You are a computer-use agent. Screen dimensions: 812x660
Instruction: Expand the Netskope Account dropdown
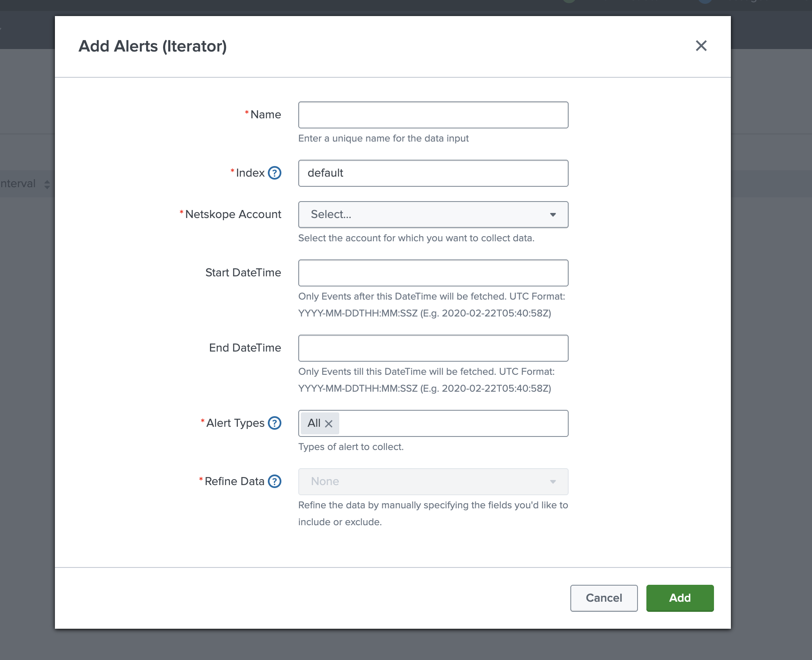tap(433, 215)
